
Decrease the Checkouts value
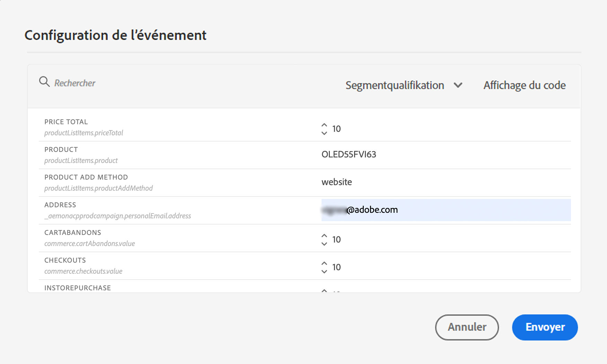pyautogui.click(x=324, y=272)
